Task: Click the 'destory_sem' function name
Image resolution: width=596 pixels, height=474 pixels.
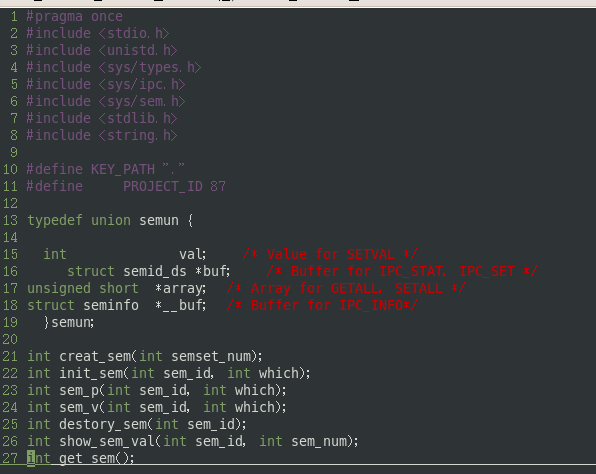Action: pos(103,424)
